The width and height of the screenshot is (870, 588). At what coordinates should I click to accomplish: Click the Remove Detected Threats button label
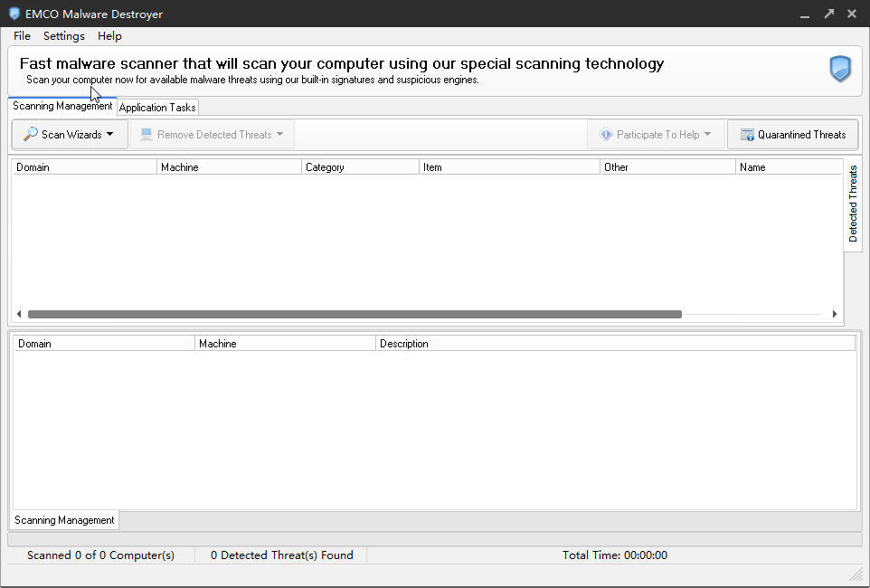214,135
